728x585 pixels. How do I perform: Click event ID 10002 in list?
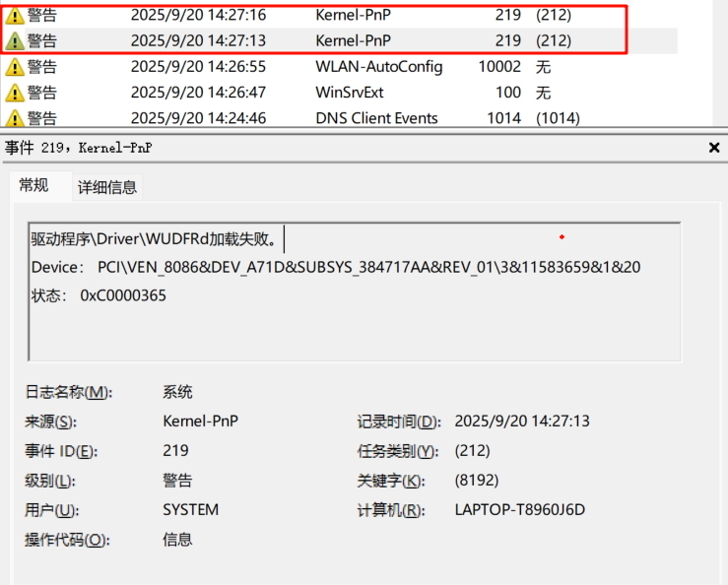coord(499,67)
